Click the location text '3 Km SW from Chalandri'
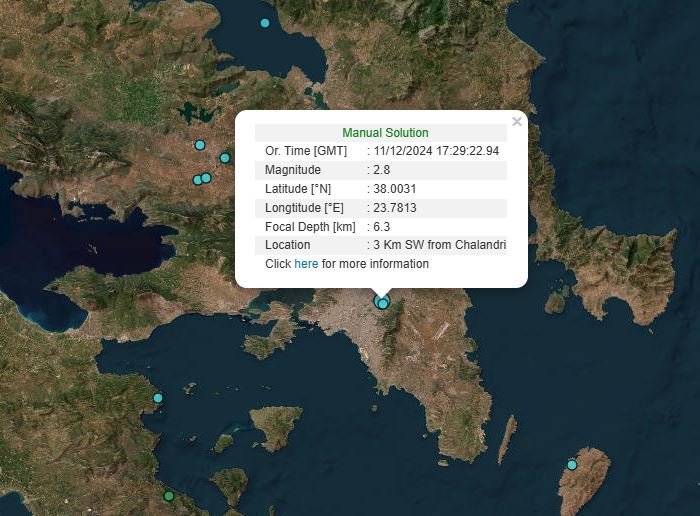Viewport: 700px width, 516px height. click(x=439, y=245)
